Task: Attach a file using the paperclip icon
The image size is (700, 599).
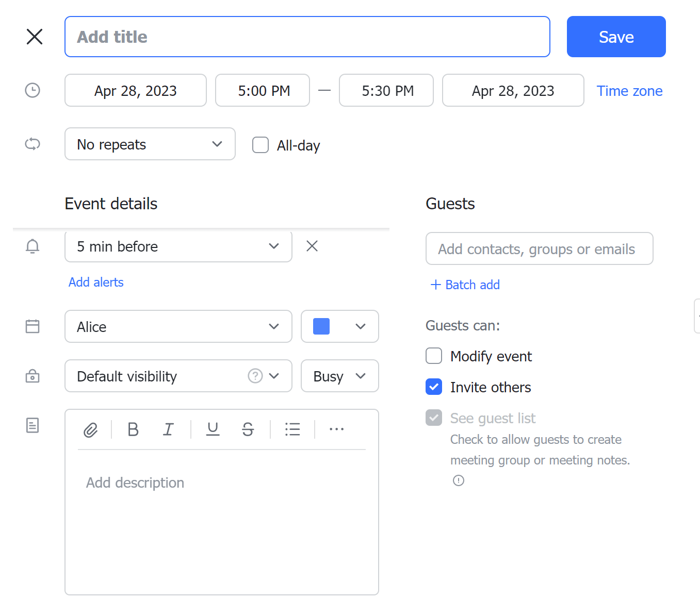Action: click(91, 429)
